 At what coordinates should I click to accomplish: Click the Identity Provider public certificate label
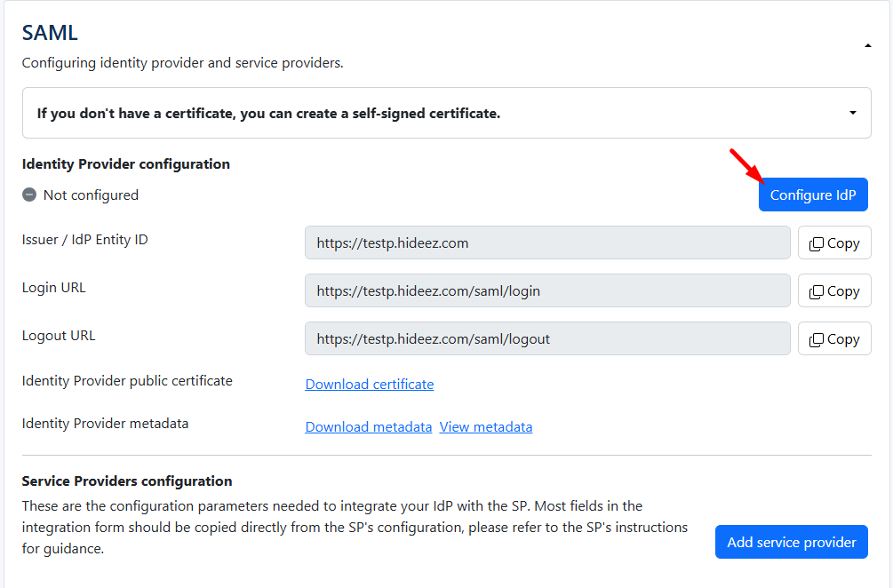(127, 380)
